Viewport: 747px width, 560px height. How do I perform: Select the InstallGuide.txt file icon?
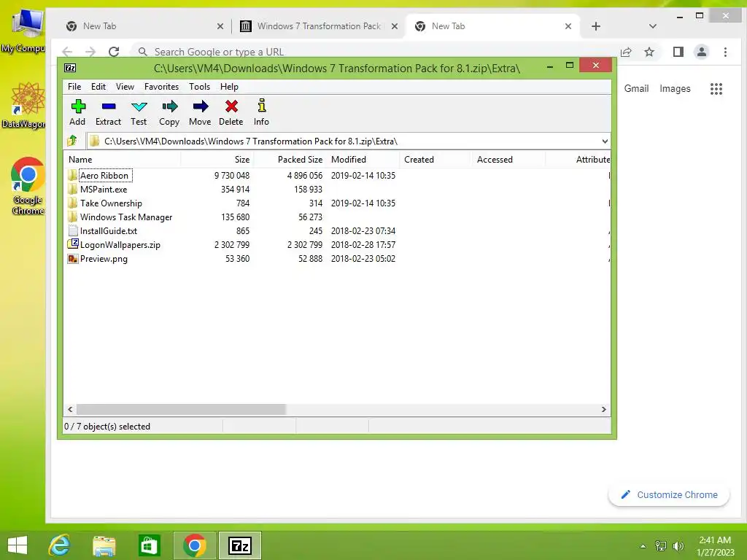click(73, 231)
